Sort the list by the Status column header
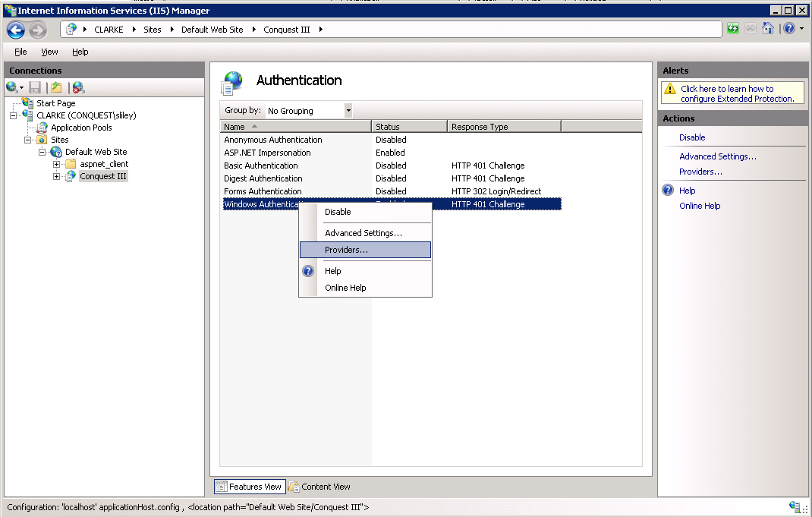Viewport: 812px width, 517px height. click(410, 126)
